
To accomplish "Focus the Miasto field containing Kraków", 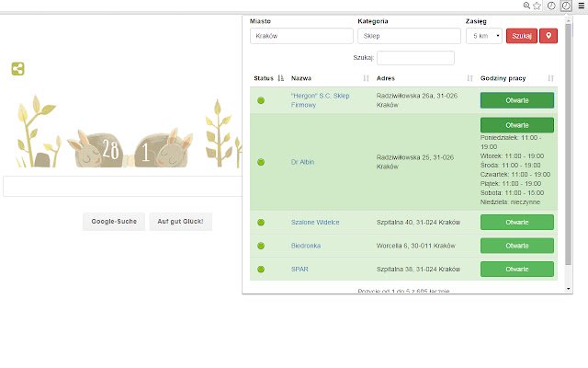I will [301, 36].
